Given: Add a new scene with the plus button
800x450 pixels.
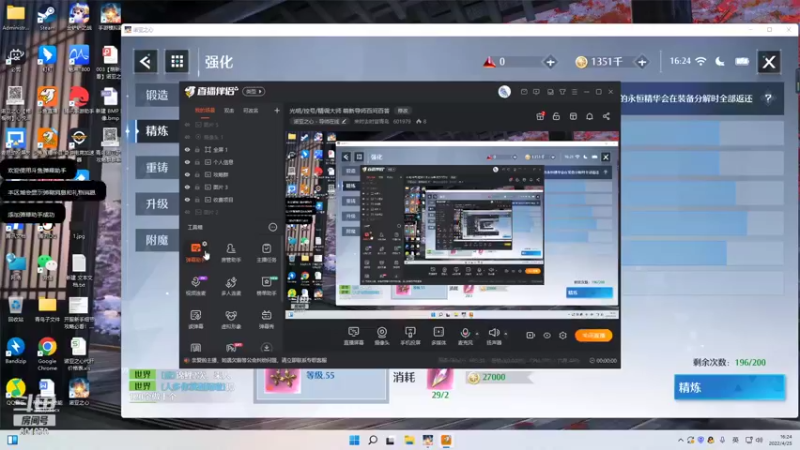Looking at the screenshot, I should pyautogui.click(x=277, y=110).
